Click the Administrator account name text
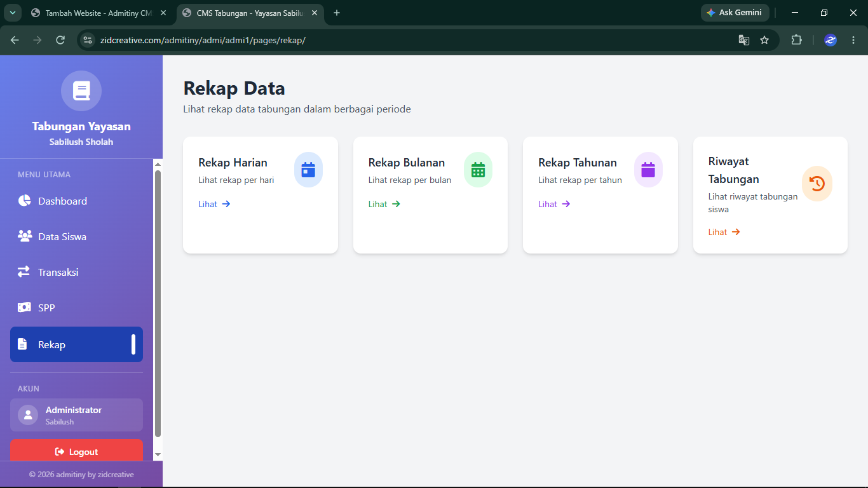The width and height of the screenshot is (868, 488). [74, 410]
